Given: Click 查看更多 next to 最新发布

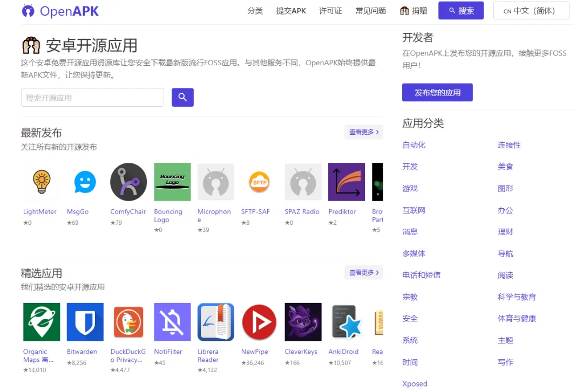Looking at the screenshot, I should click(x=364, y=132).
